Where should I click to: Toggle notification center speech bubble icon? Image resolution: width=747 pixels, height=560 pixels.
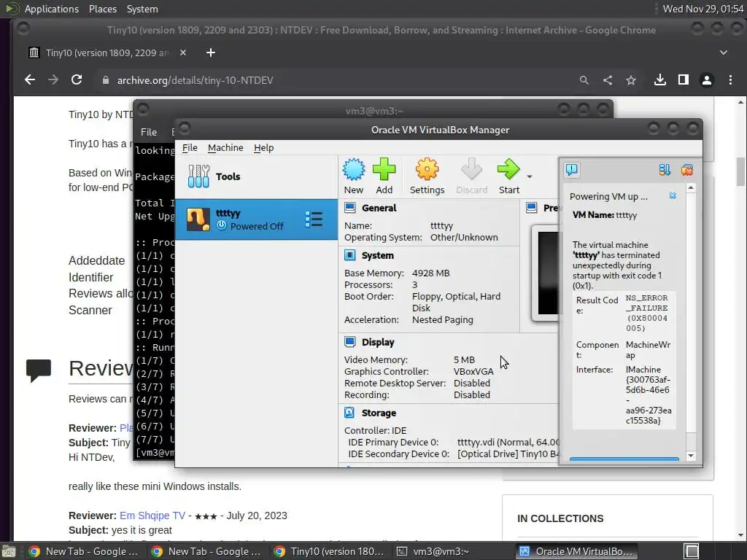tap(572, 169)
